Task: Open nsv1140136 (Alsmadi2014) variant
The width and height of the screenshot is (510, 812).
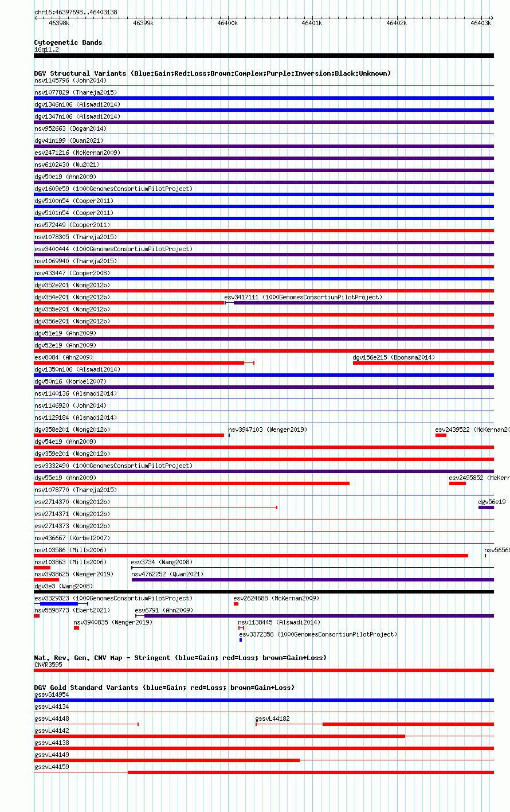Action: point(76,393)
